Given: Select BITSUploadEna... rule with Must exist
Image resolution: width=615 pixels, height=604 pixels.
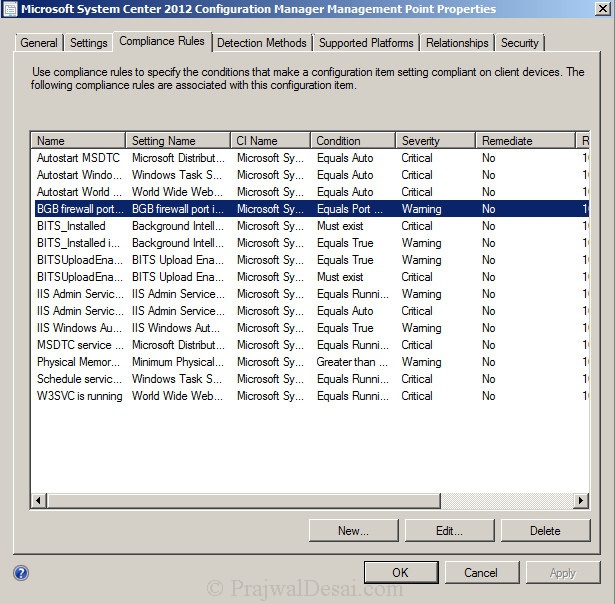Looking at the screenshot, I should 310,277.
